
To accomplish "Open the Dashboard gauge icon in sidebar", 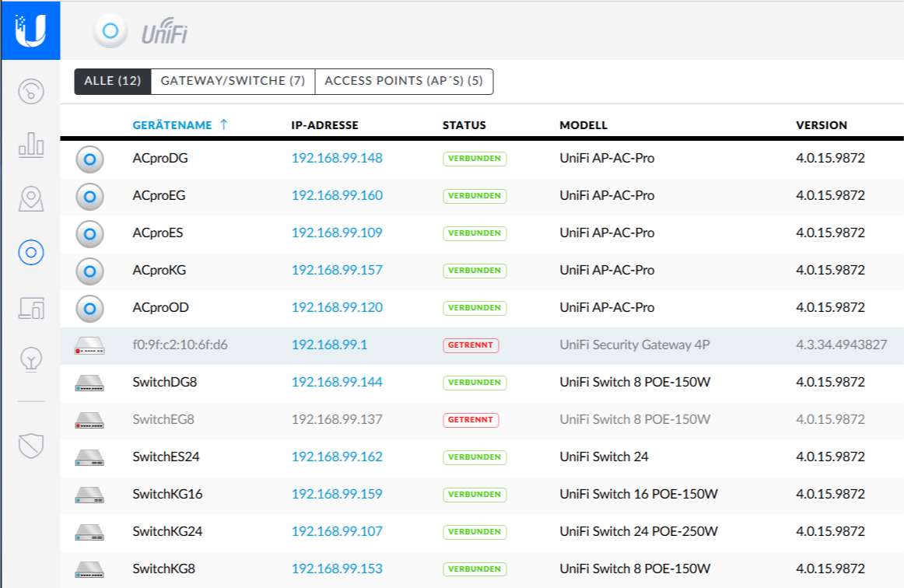I will 31,91.
